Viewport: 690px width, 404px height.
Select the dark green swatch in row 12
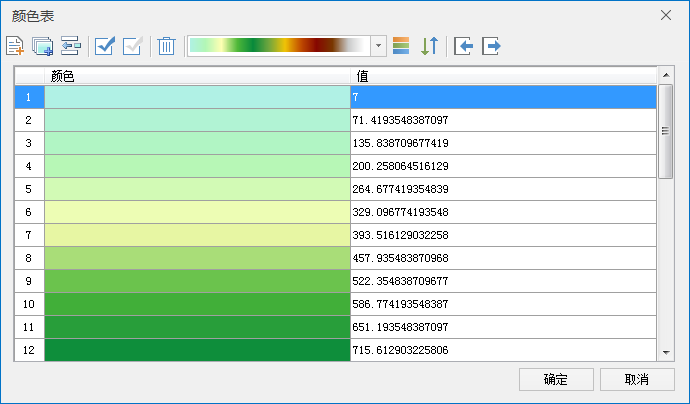(197, 350)
